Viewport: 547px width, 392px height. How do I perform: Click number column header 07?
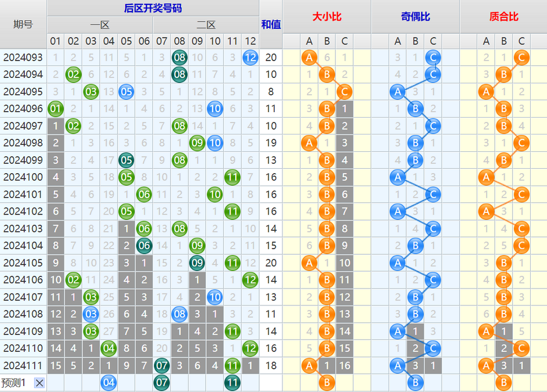pyautogui.click(x=162, y=41)
